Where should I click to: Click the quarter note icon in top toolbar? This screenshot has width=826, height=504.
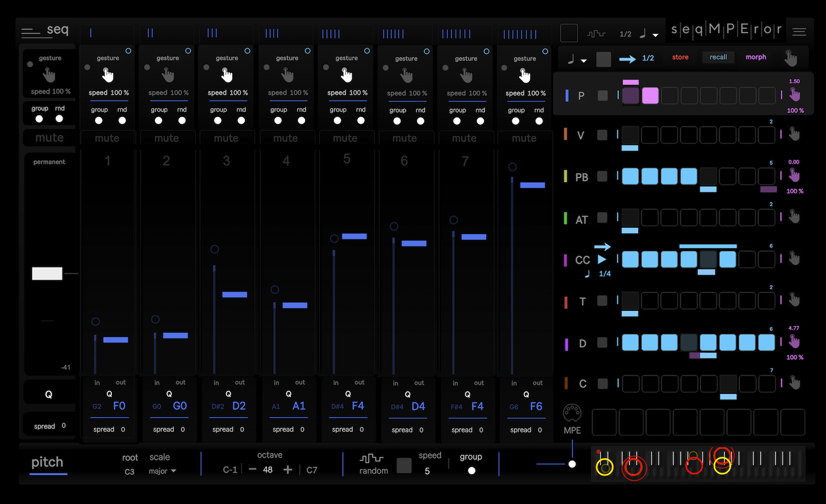pyautogui.click(x=644, y=33)
